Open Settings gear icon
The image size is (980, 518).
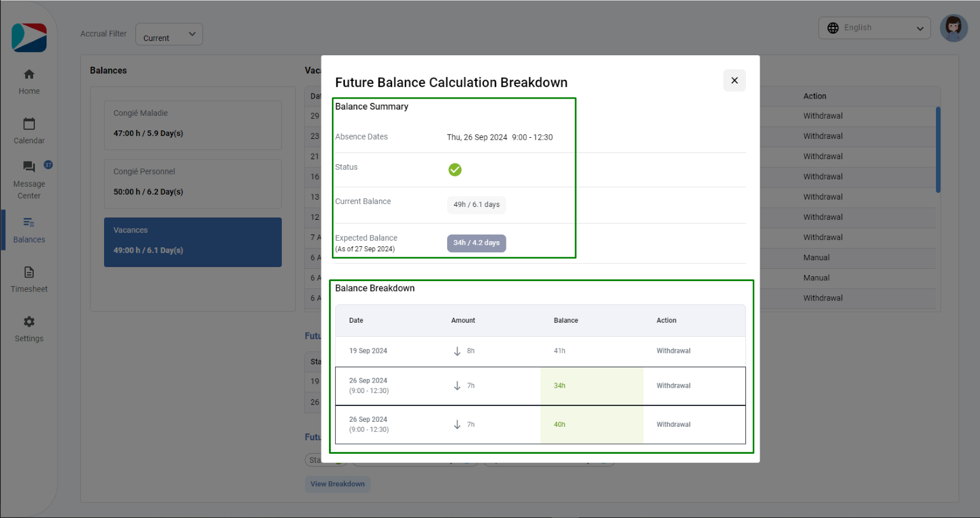29,321
